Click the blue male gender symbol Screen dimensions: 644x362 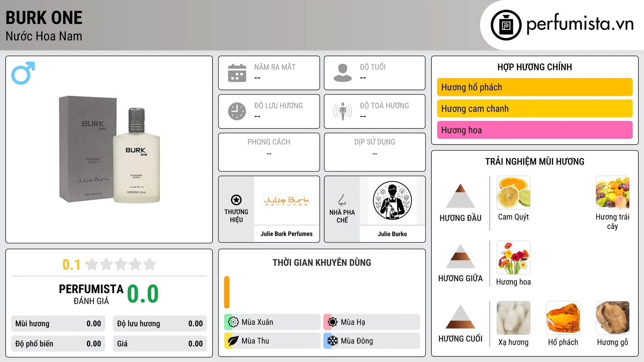click(23, 73)
